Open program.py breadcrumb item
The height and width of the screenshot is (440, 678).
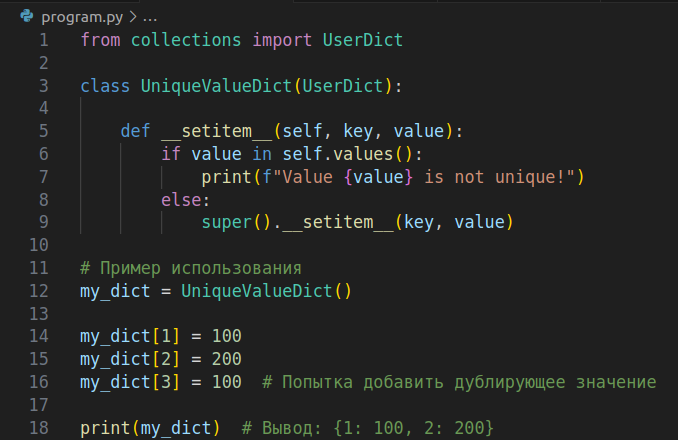pos(82,17)
